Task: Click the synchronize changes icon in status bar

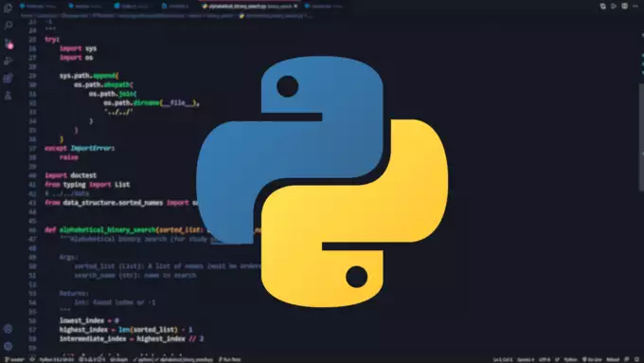Action: pyautogui.click(x=32, y=360)
